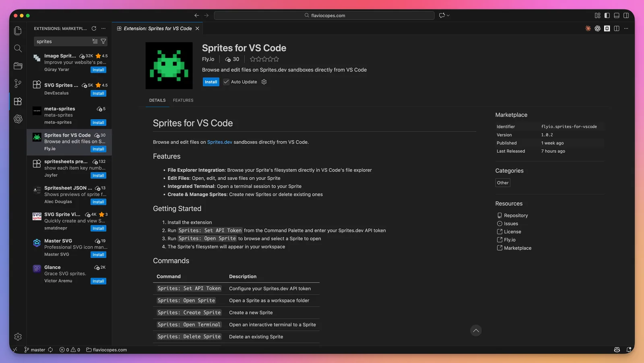This screenshot has height=363, width=644.
Task: Open the chat dropdown in title bar
Action: (444, 15)
